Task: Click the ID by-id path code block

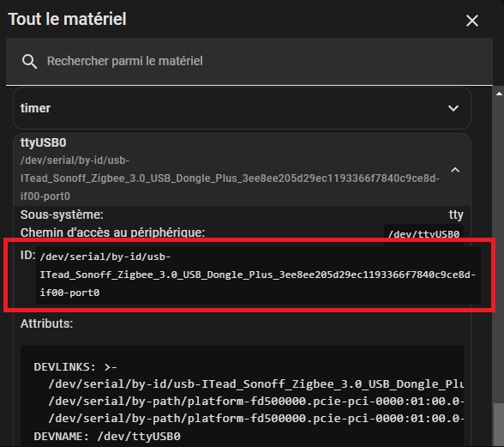Action: (258, 275)
